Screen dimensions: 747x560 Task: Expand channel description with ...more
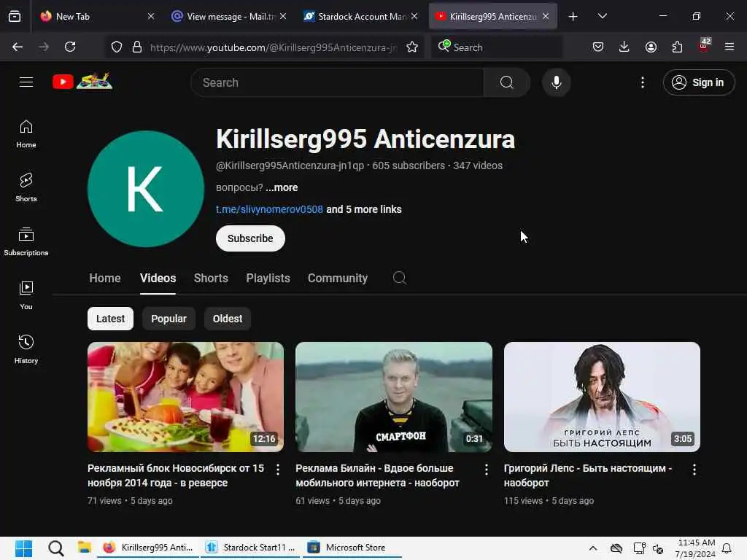click(x=282, y=187)
